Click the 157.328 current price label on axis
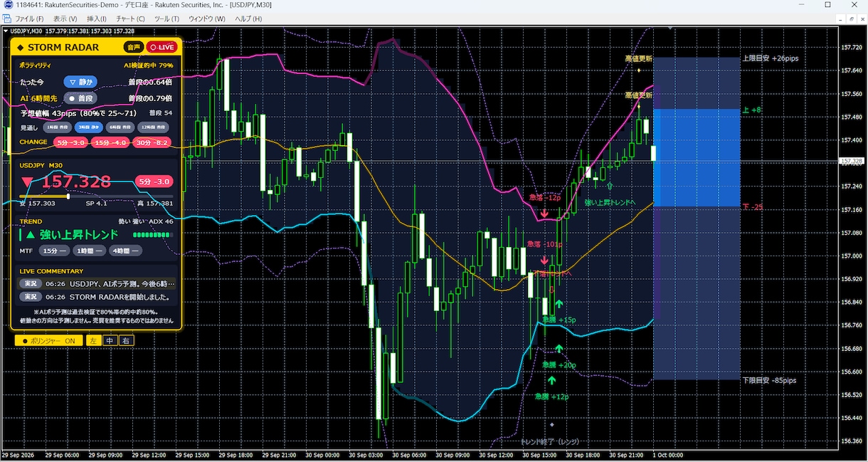 [x=852, y=162]
